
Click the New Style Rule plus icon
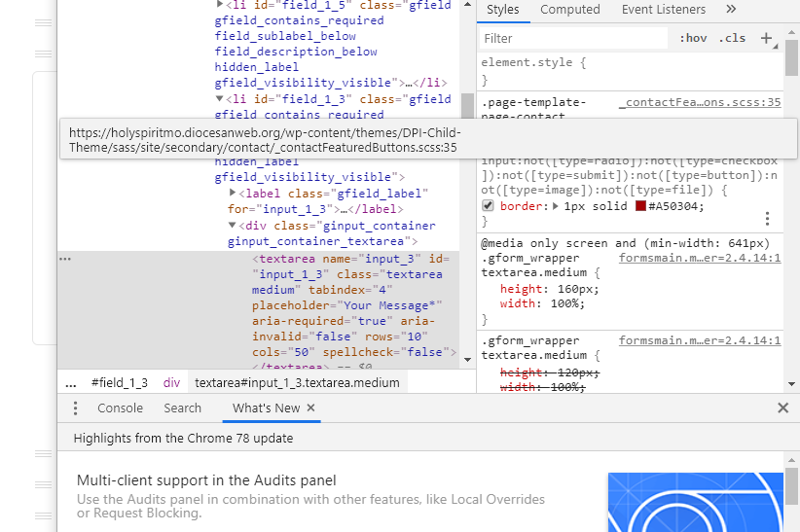pyautogui.click(x=766, y=38)
